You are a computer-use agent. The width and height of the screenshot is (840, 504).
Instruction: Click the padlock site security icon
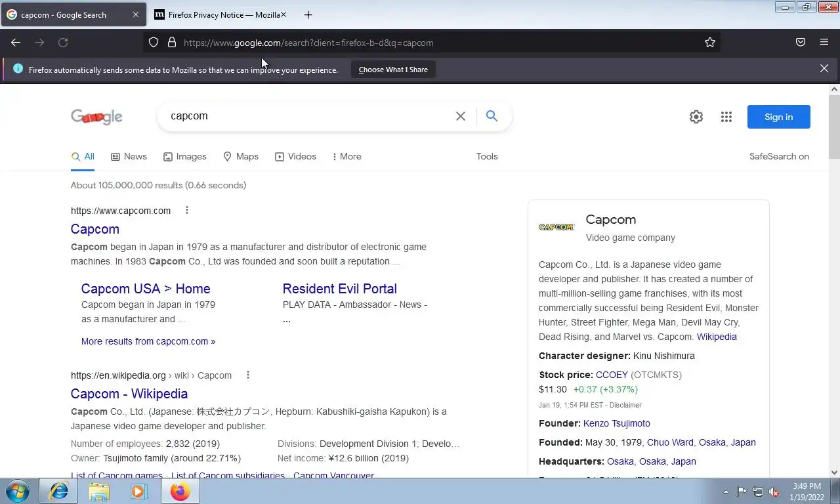(172, 43)
